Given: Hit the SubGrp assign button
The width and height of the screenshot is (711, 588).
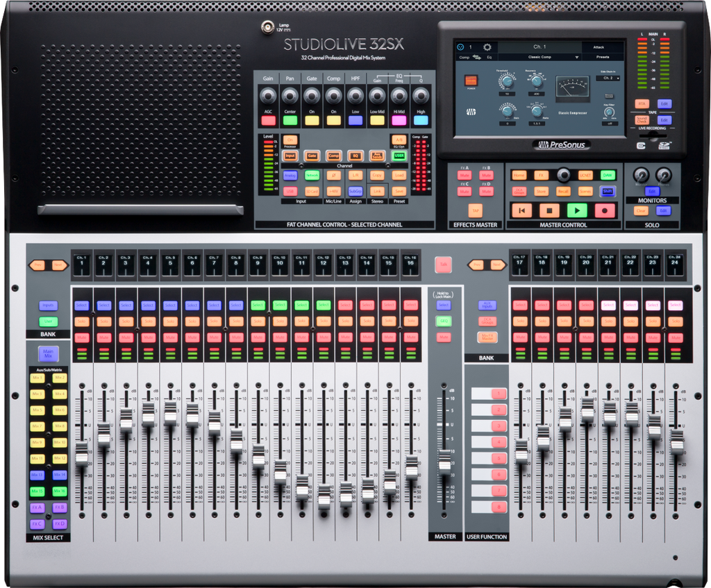Looking at the screenshot, I should (x=355, y=192).
